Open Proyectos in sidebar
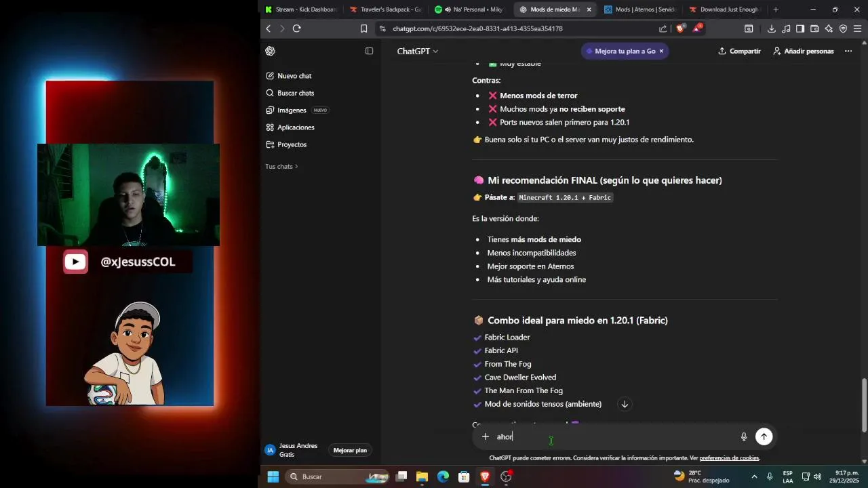Viewport: 868px width, 488px height. point(286,144)
